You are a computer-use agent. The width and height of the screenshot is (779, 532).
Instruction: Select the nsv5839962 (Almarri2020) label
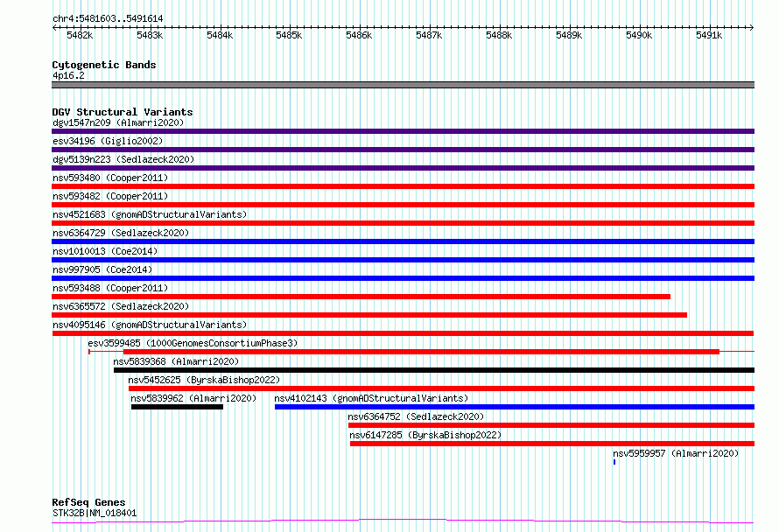point(193,398)
